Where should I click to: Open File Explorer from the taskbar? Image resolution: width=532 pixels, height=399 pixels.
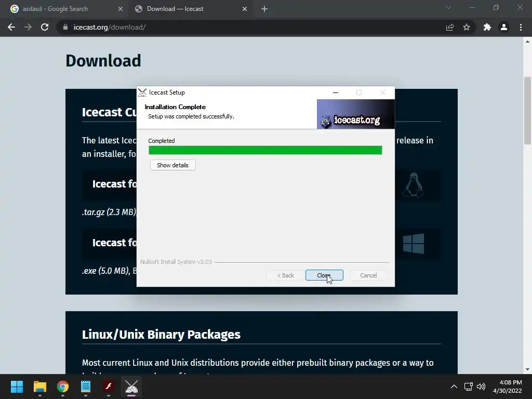coord(39,387)
